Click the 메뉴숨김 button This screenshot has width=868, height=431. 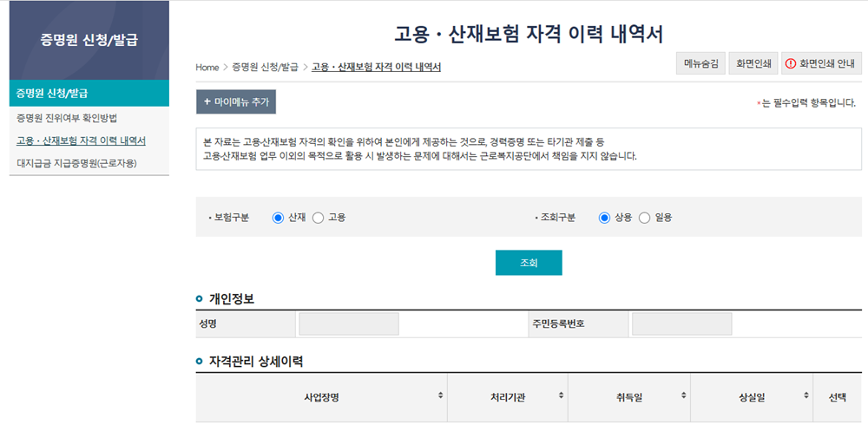coord(700,63)
